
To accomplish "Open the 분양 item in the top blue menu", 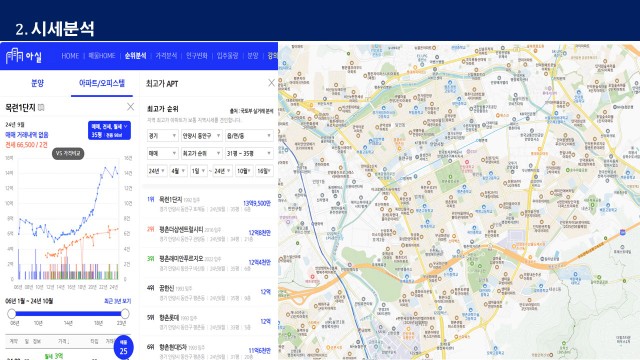I will [x=253, y=56].
